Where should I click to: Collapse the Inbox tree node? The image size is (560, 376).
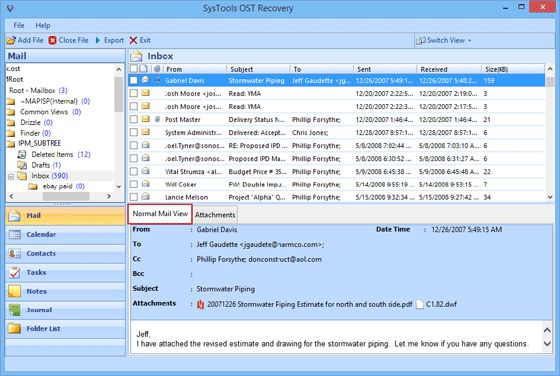pyautogui.click(x=11, y=176)
